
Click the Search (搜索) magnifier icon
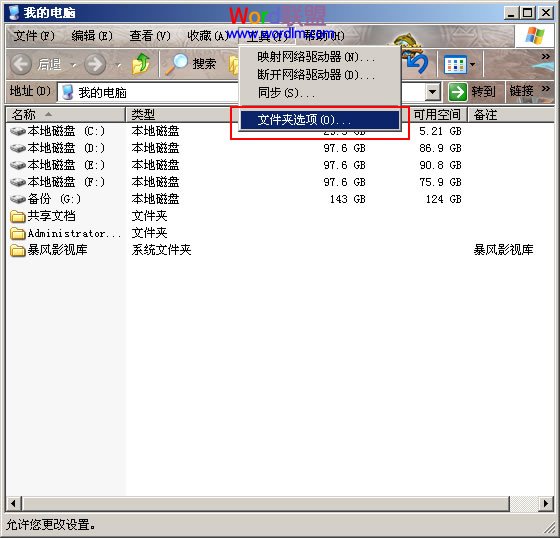click(x=176, y=64)
